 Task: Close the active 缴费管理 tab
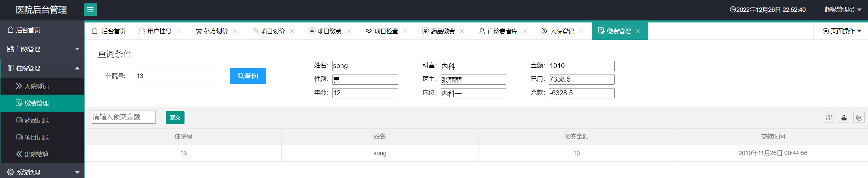pyautogui.click(x=638, y=31)
